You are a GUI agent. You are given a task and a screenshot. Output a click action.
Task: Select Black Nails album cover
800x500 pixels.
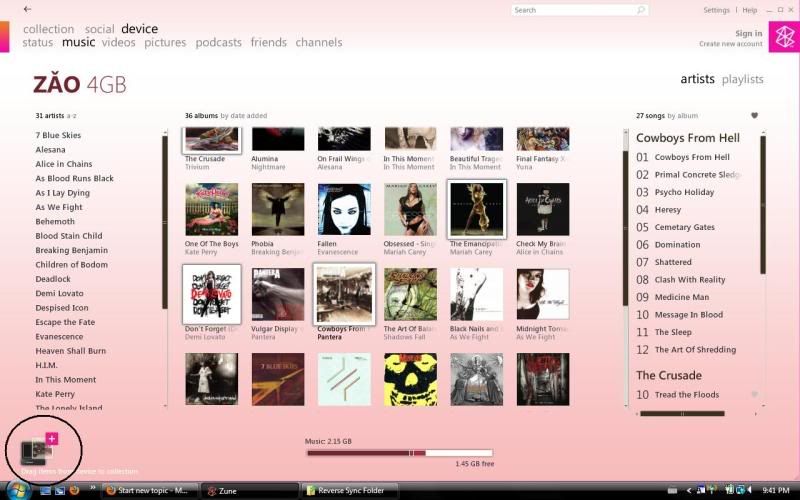[477, 294]
